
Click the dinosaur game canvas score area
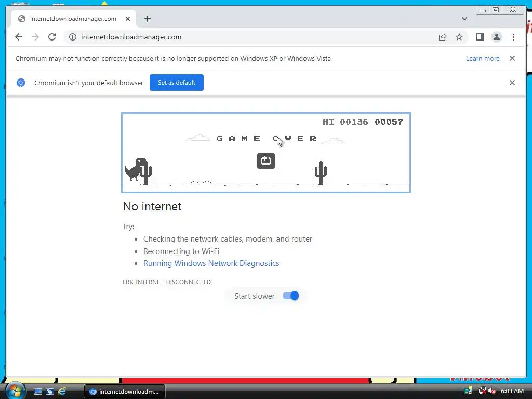(x=363, y=122)
